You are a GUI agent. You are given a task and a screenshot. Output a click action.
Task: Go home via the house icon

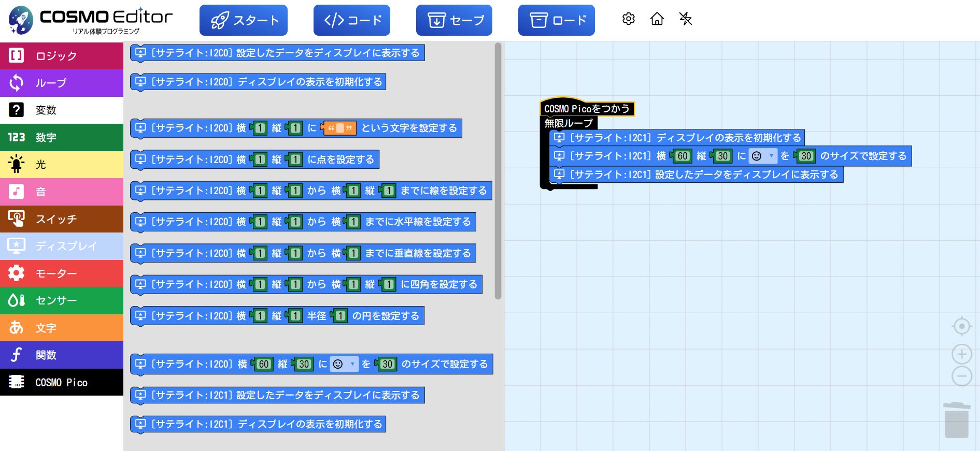click(x=657, y=19)
